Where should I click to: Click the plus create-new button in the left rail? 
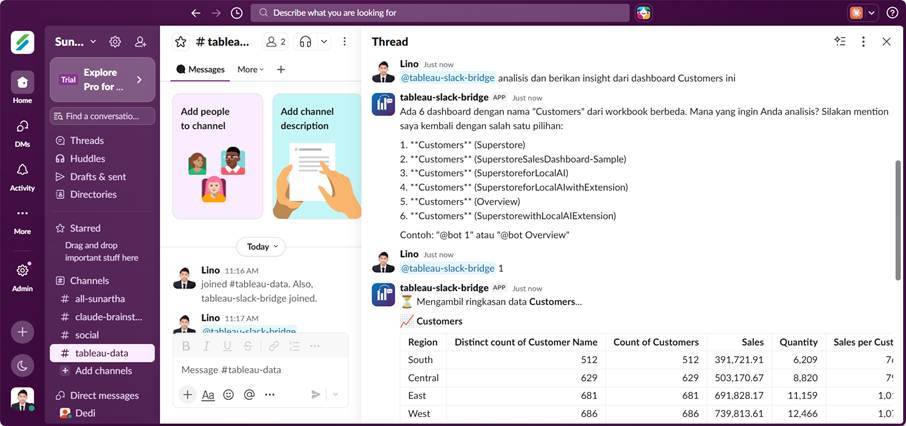point(22,332)
